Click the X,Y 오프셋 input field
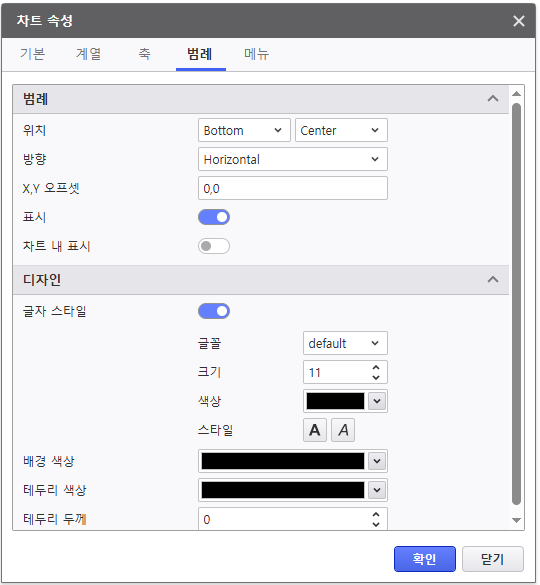 pos(293,188)
